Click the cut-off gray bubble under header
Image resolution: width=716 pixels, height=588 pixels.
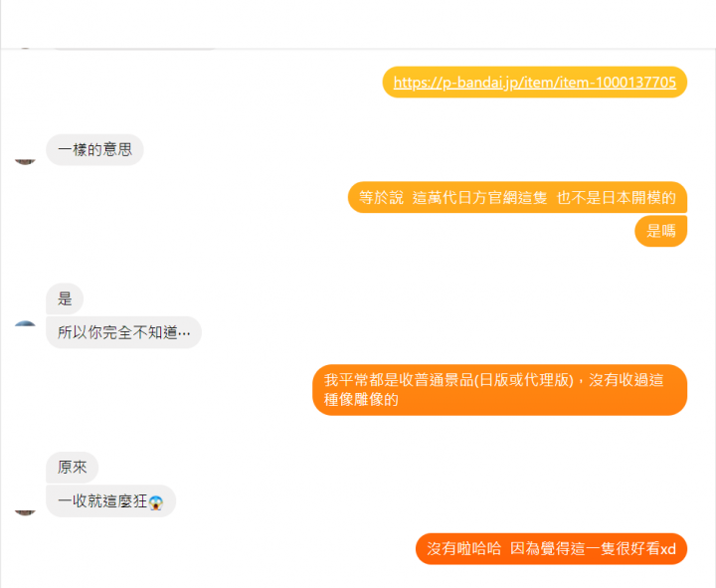(x=134, y=48)
